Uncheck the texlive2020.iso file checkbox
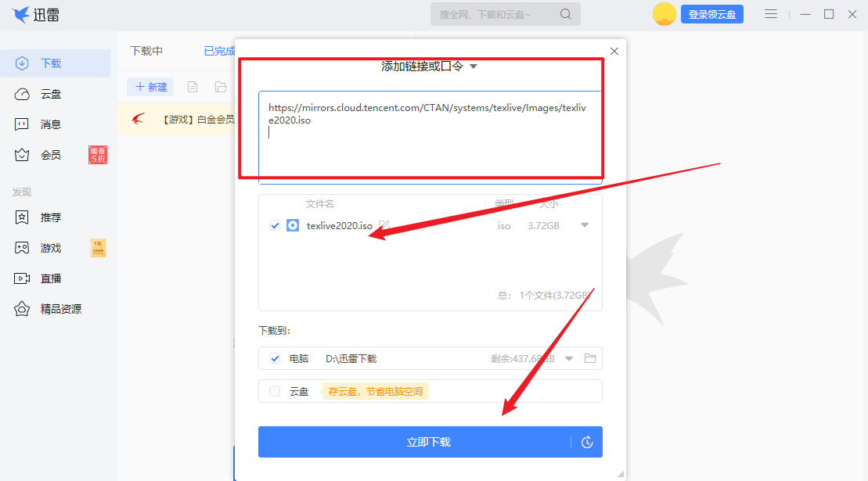 (275, 225)
